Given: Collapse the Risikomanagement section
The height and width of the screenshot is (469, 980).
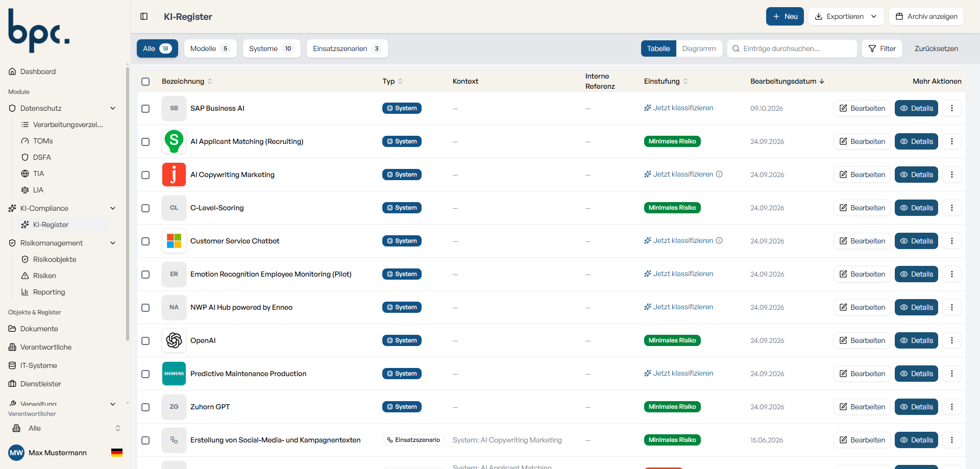Looking at the screenshot, I should pyautogui.click(x=113, y=243).
